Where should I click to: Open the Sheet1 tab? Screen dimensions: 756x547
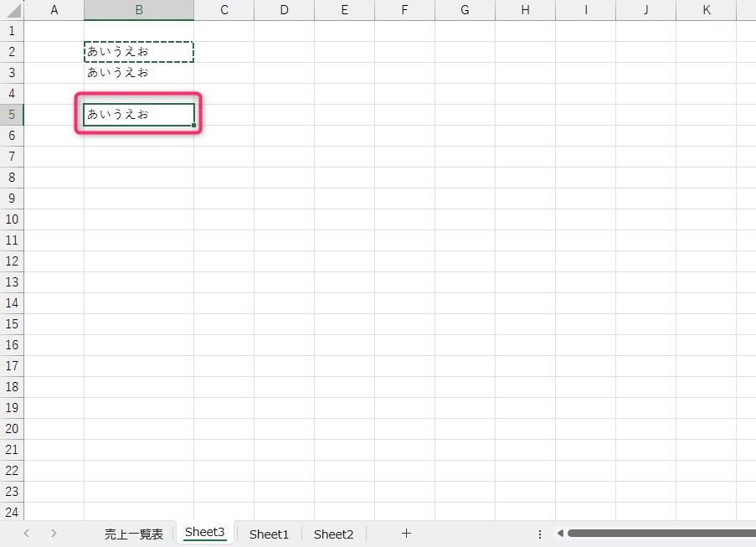point(269,534)
